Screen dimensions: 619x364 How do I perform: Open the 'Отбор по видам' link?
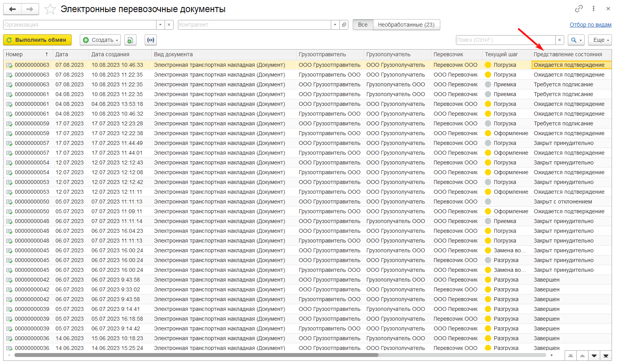590,25
